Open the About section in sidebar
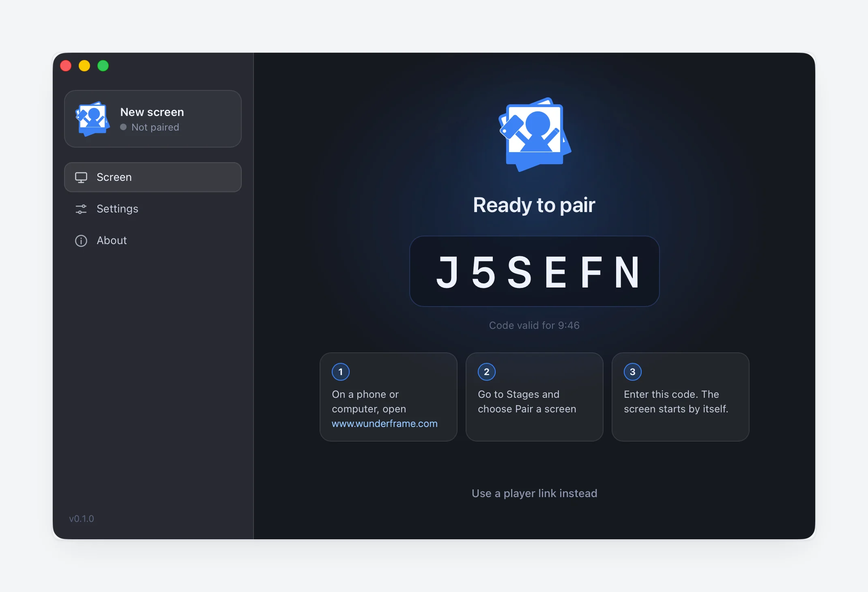Image resolution: width=868 pixels, height=592 pixels. pyautogui.click(x=153, y=240)
